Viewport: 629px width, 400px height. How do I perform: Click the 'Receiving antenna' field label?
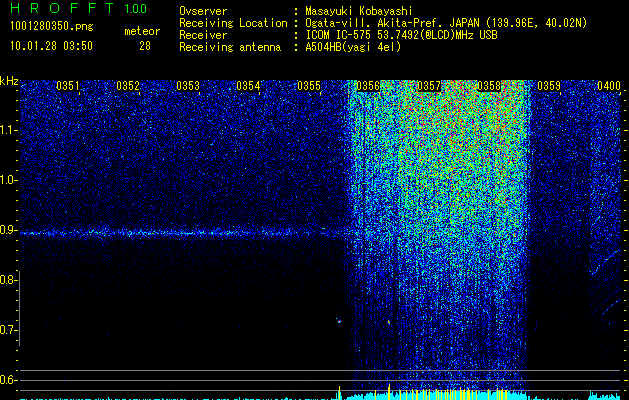point(230,47)
